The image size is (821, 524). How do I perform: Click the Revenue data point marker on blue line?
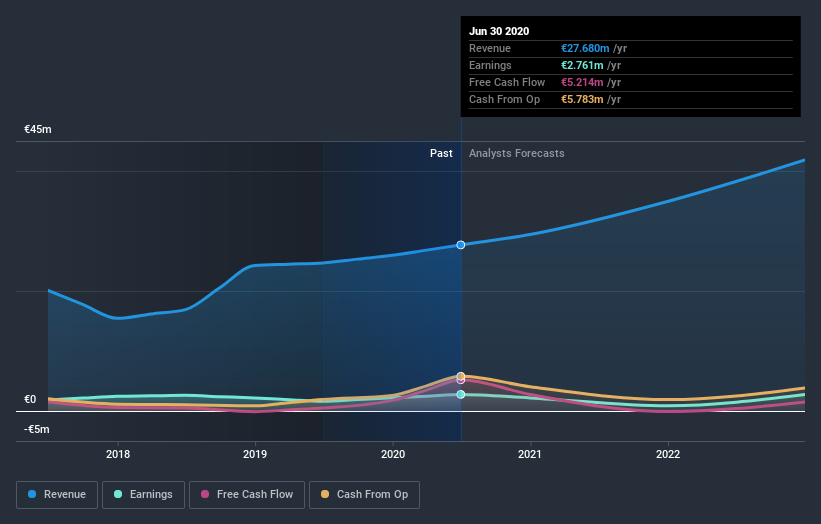[x=461, y=245]
